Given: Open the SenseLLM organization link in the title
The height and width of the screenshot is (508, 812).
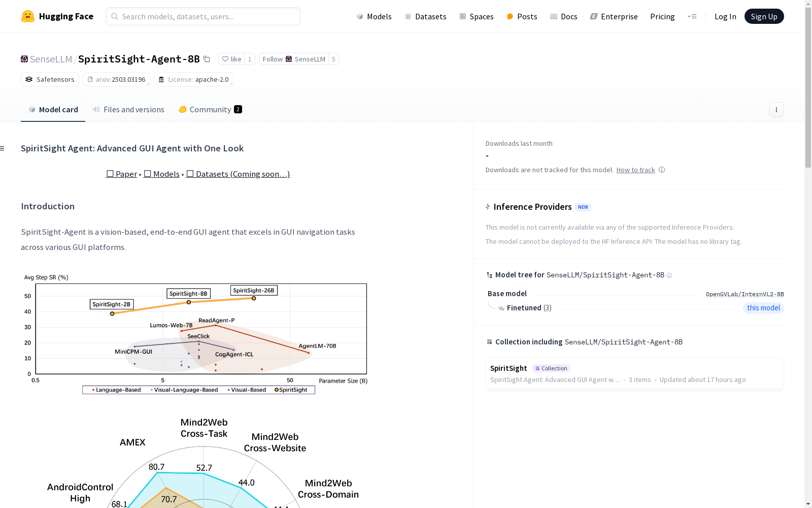Looking at the screenshot, I should pos(51,59).
